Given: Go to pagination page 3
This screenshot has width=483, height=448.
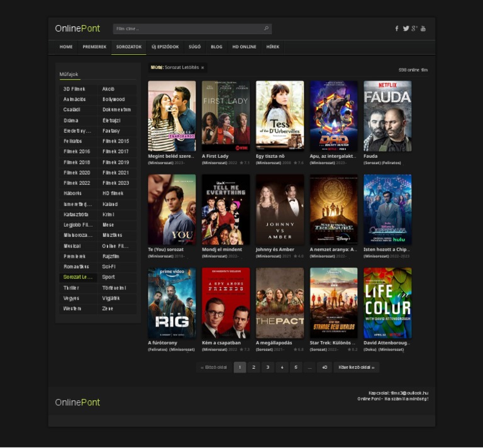Looking at the screenshot, I should pos(268,368).
